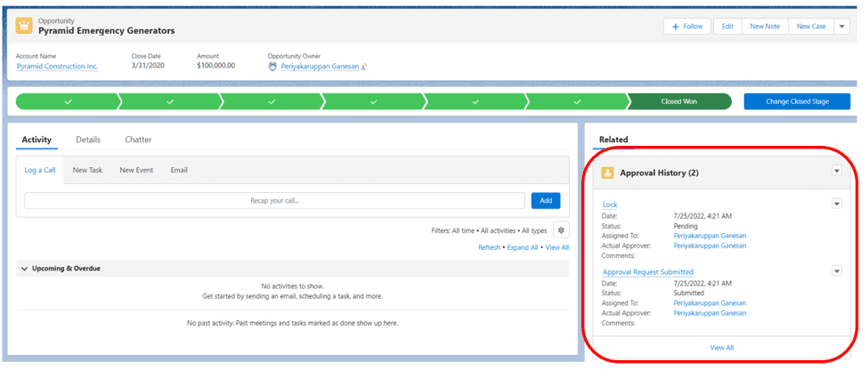This screenshot has height=378, width=868.
Task: Open Assigned To name in the Submitted entry
Action: click(710, 303)
